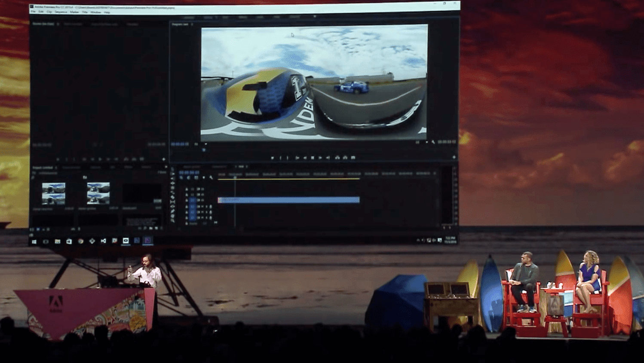Toggle track output eye on top video track
Screen dimensions: 644x363
click(x=202, y=189)
